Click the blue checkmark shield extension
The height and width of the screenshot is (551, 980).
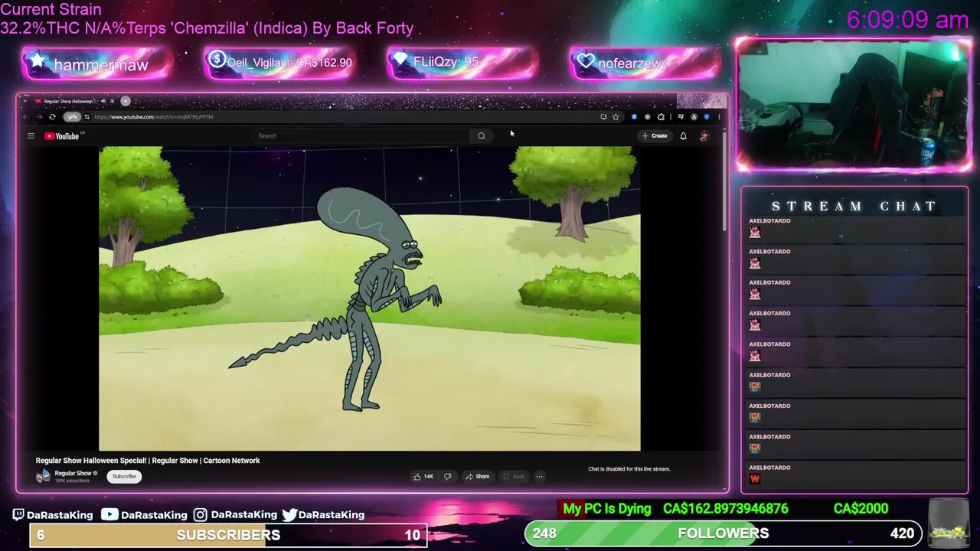coord(707,116)
